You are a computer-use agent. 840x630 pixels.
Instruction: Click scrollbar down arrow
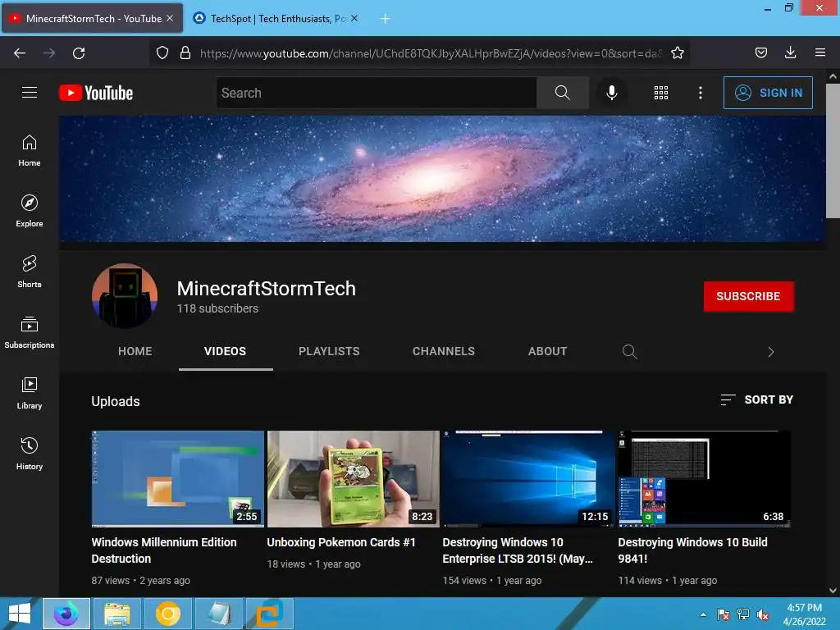click(833, 590)
